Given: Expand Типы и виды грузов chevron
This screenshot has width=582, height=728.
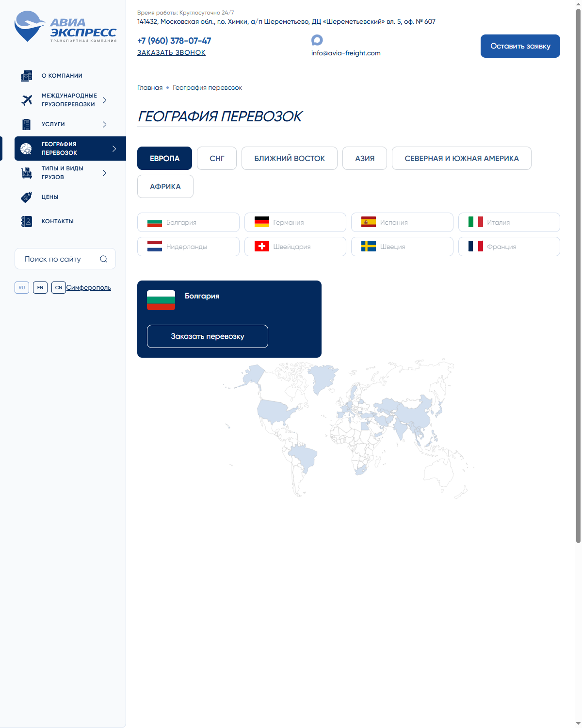Looking at the screenshot, I should tap(104, 173).
